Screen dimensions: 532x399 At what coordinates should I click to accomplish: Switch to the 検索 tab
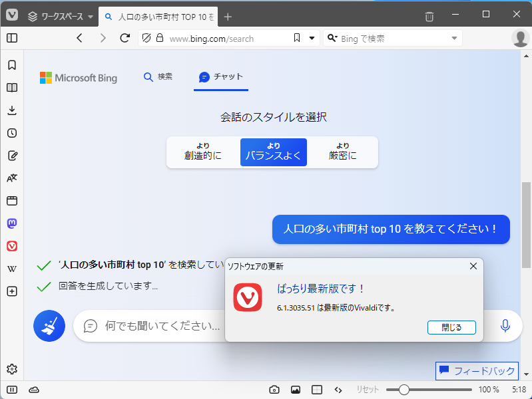(158, 77)
